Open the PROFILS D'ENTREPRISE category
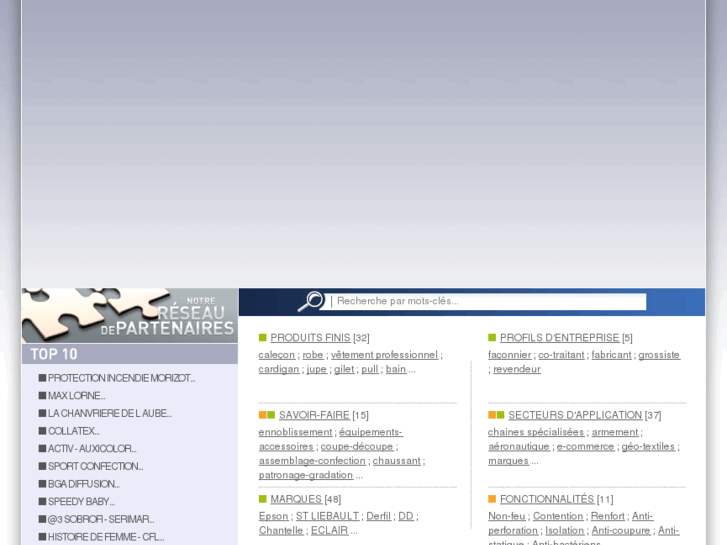This screenshot has width=727, height=545. 560,338
